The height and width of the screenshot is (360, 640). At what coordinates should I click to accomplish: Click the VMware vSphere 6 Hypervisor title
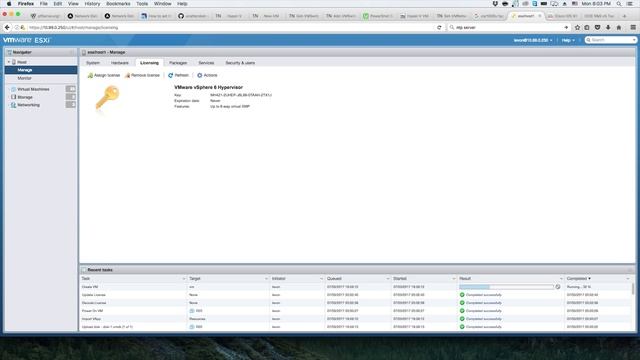pyautogui.click(x=208, y=87)
